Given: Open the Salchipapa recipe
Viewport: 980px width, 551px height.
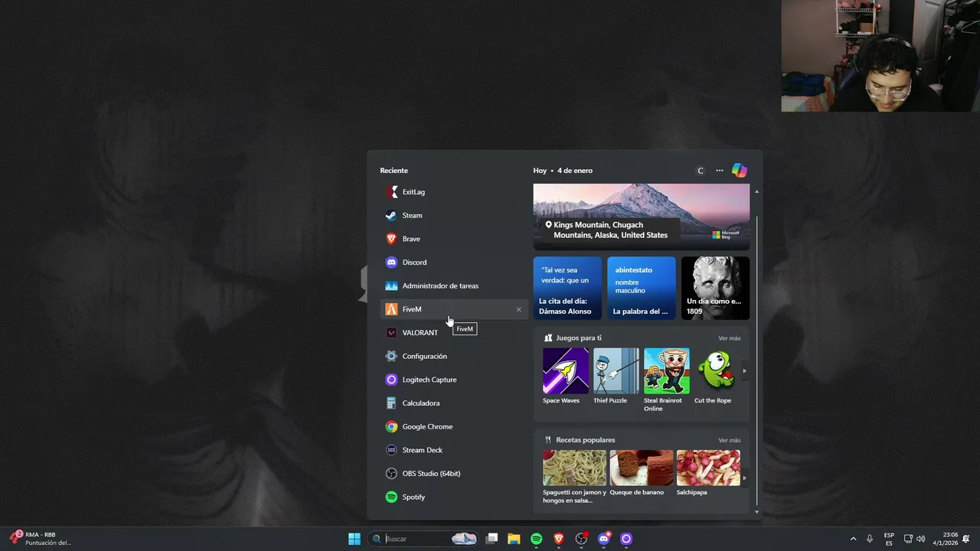Looking at the screenshot, I should point(708,473).
